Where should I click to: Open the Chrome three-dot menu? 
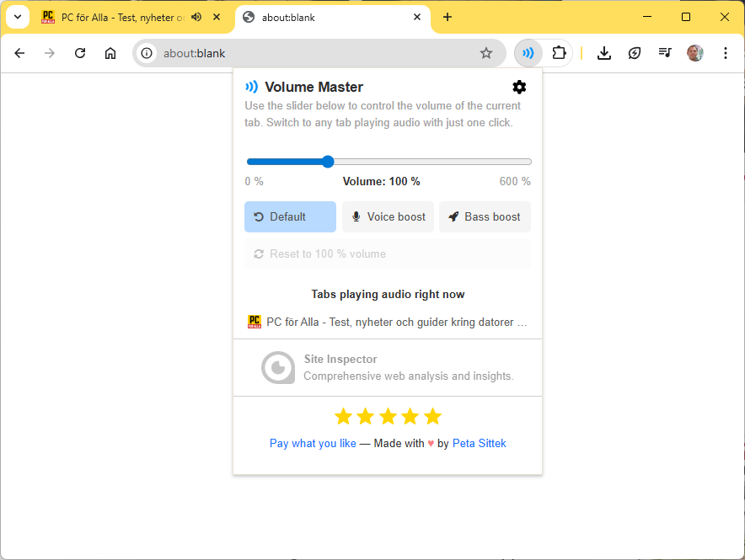726,52
